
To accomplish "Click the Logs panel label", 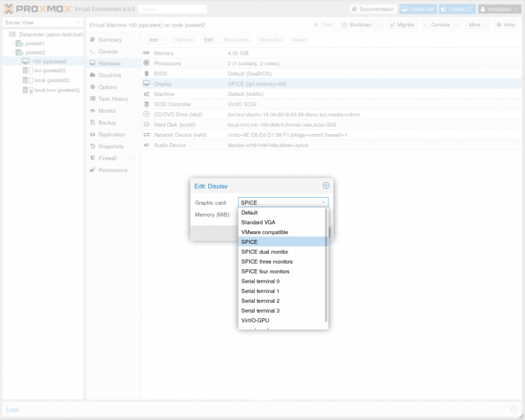I will 13,409.
